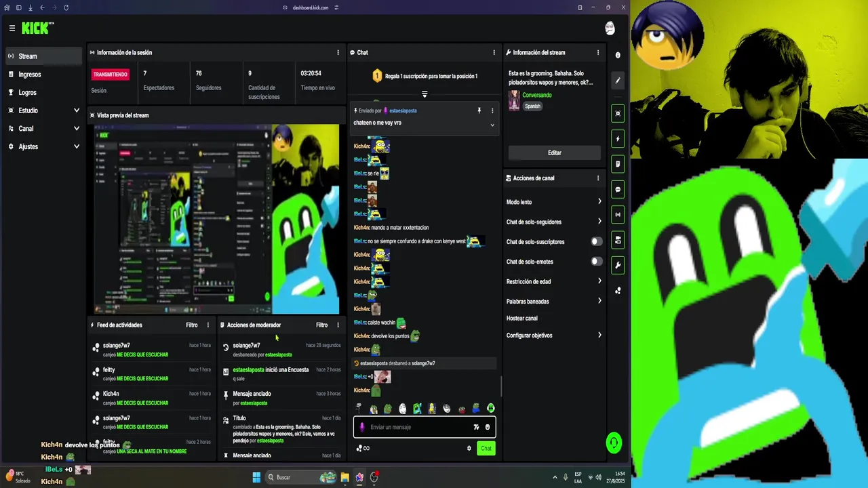
Task: Click the lightning bolt widget icon
Action: click(618, 139)
